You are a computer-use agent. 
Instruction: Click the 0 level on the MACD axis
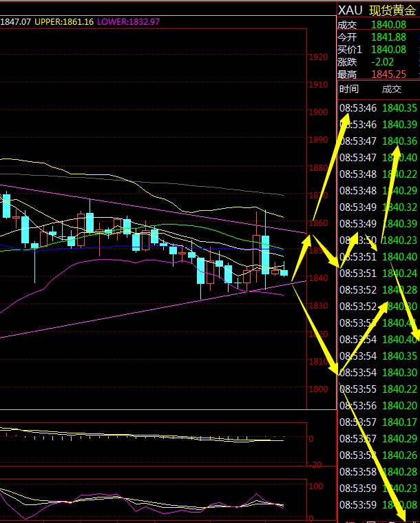pos(311,438)
